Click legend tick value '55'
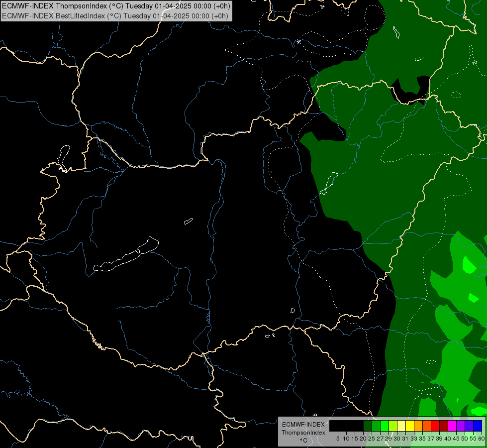Viewport: 487px width, 448px height. (x=473, y=439)
